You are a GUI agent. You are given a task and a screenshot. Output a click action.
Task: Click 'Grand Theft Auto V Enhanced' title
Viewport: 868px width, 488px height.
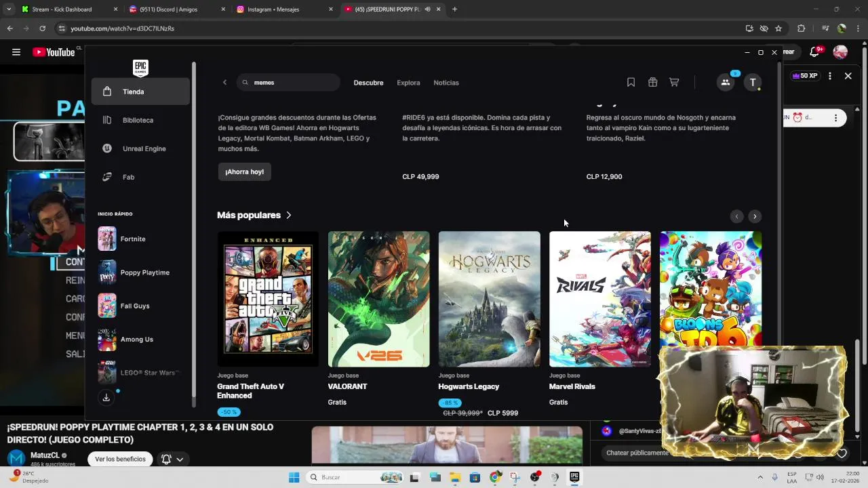pos(250,391)
